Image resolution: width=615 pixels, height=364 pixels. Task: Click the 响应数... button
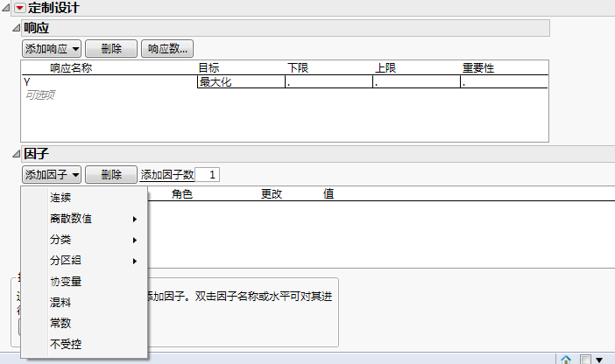point(167,49)
